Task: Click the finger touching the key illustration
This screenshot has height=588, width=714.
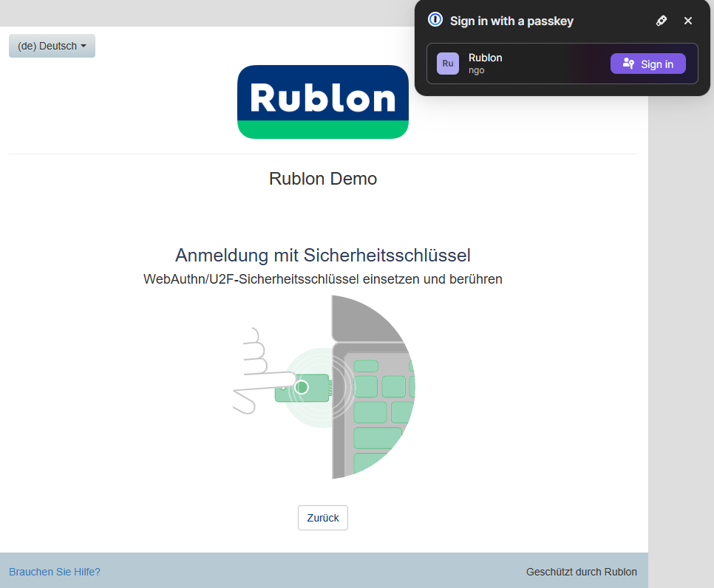Action: point(259,377)
